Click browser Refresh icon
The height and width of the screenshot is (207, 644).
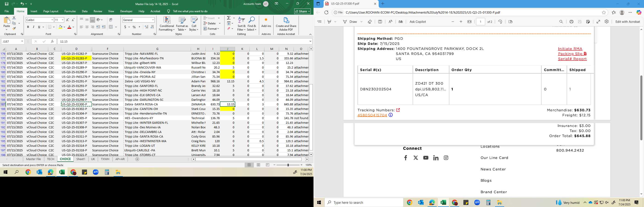tap(326, 12)
